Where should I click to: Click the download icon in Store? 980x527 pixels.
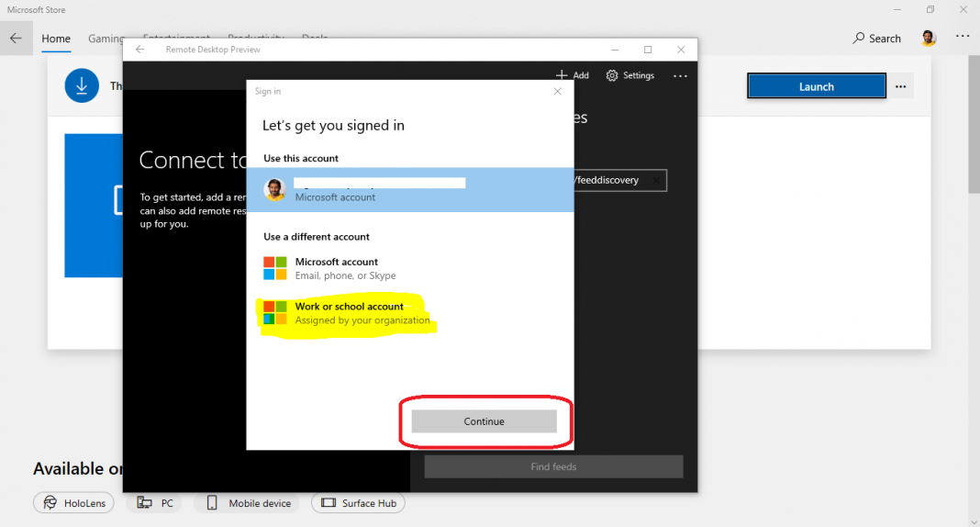[x=82, y=85]
